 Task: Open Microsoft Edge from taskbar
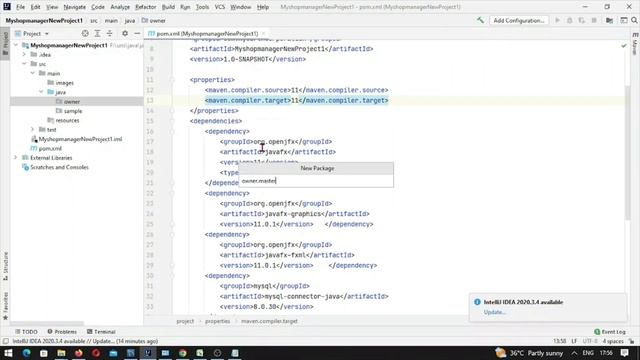[26, 353]
